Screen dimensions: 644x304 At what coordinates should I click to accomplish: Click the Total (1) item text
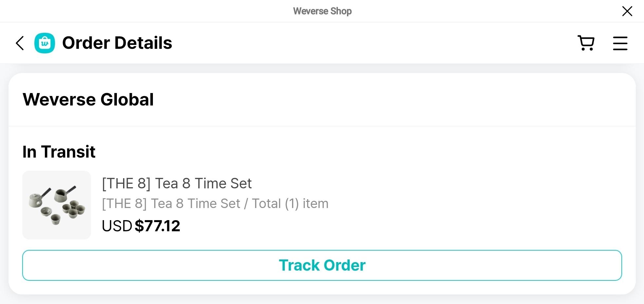click(290, 204)
